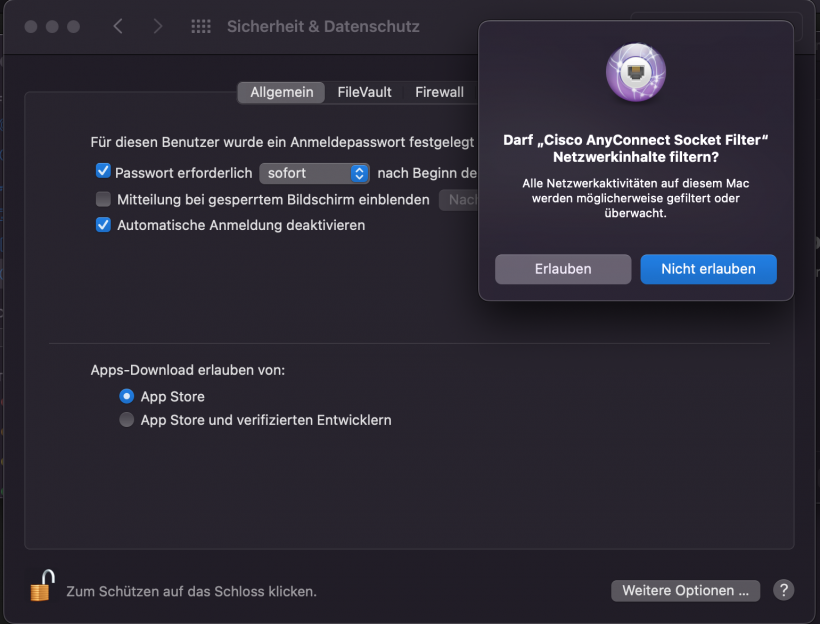
Task: Disable "Automatische Anmeldung deaktivieren"
Action: click(103, 226)
